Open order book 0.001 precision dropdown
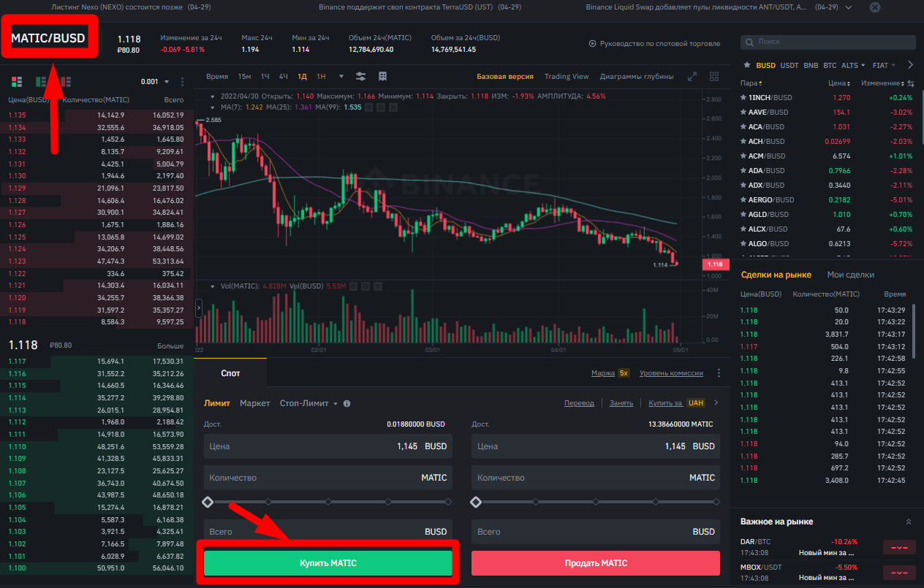 pyautogui.click(x=154, y=82)
